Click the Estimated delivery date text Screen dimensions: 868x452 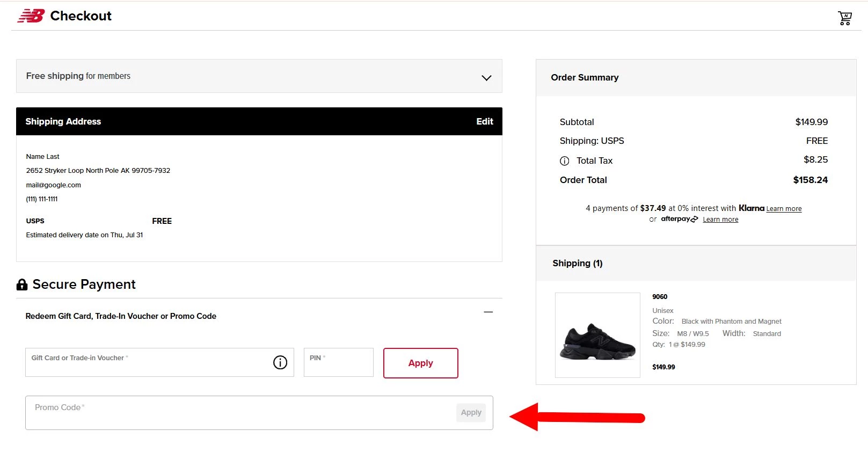84,235
